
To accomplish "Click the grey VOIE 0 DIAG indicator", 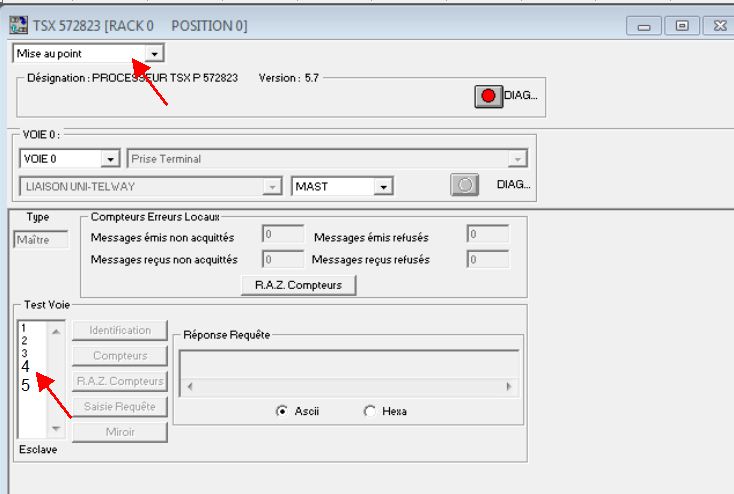I will (464, 185).
